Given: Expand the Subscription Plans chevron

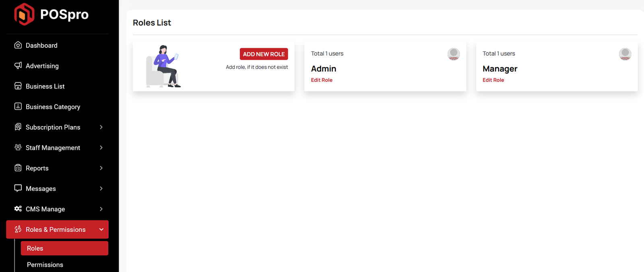Looking at the screenshot, I should (x=101, y=127).
